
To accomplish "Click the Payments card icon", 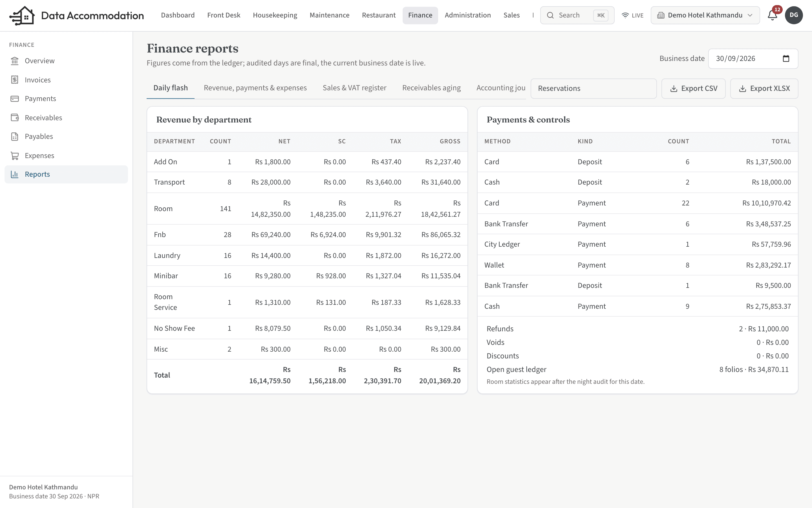I will [14, 98].
